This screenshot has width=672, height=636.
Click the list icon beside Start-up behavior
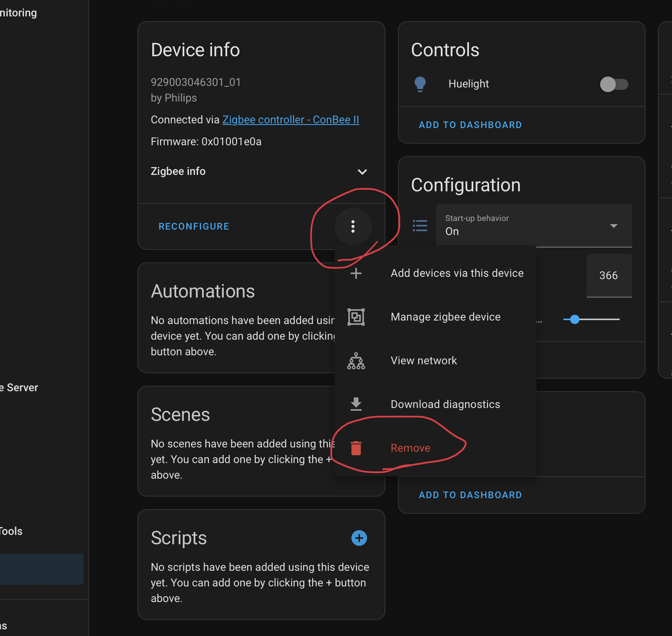[420, 226]
